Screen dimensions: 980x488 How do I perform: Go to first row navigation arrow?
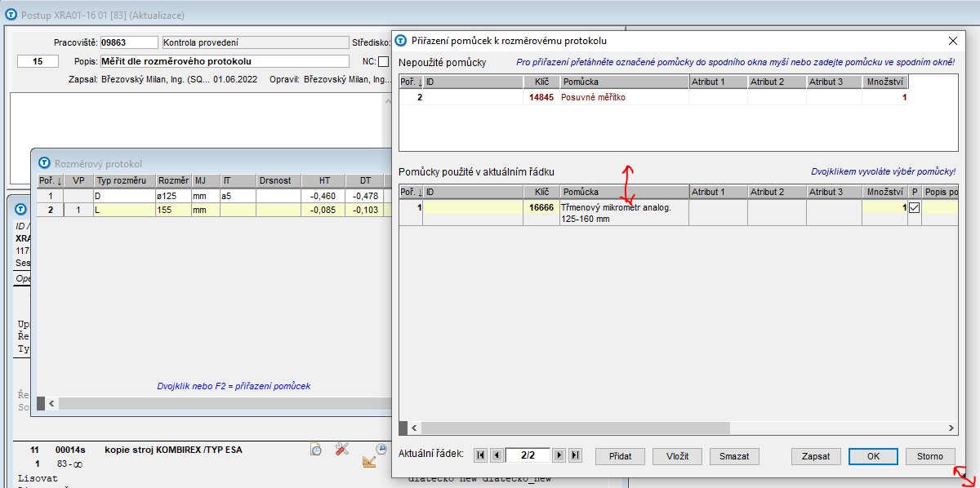tap(480, 455)
